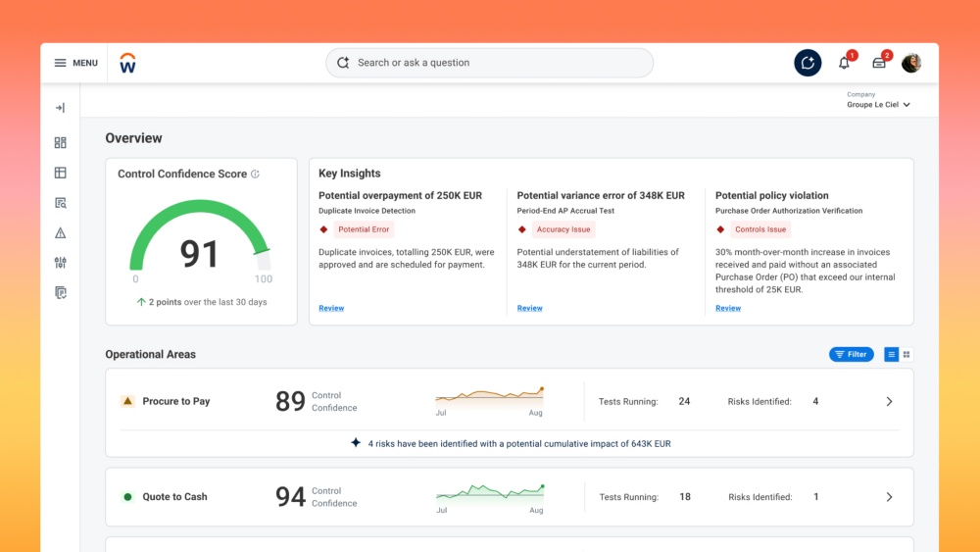Open the main MENU
The width and height of the screenshot is (980, 552).
pos(75,63)
